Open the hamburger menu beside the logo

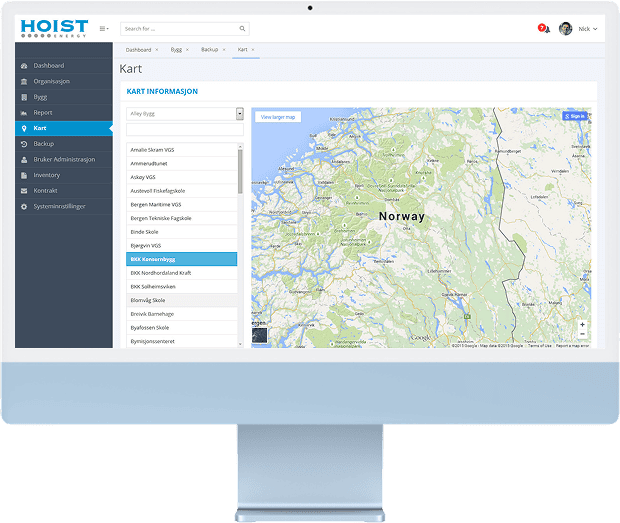[104, 29]
